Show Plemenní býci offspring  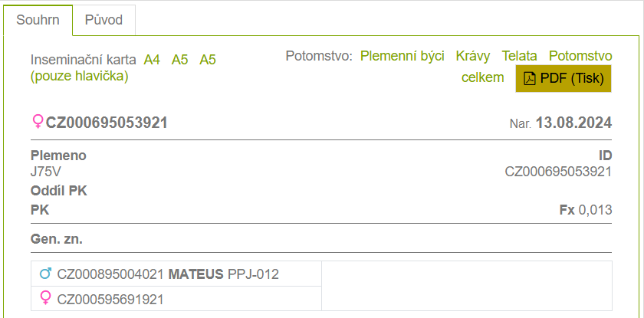click(x=402, y=56)
